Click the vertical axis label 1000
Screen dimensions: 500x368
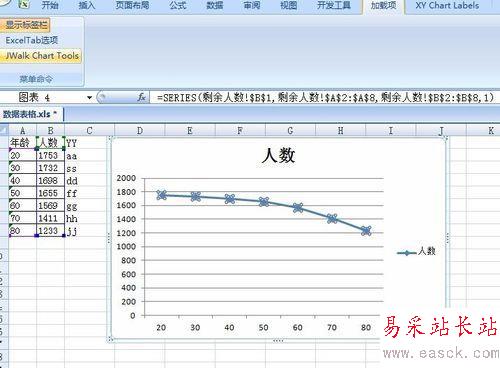[x=126, y=246]
